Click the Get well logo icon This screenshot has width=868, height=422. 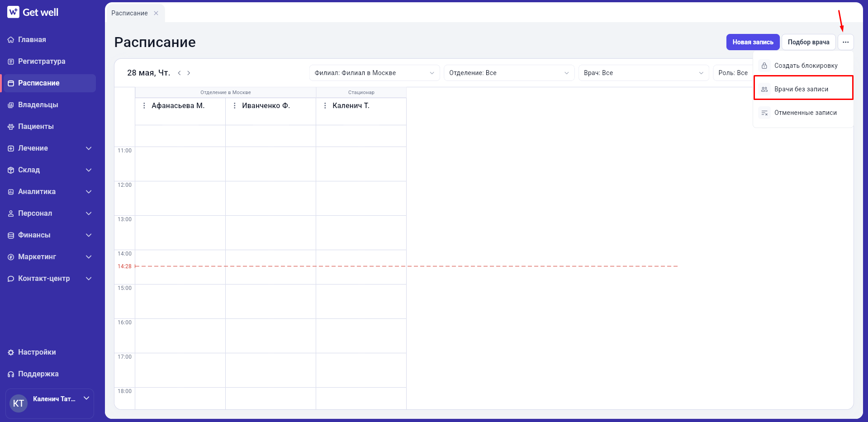13,12
